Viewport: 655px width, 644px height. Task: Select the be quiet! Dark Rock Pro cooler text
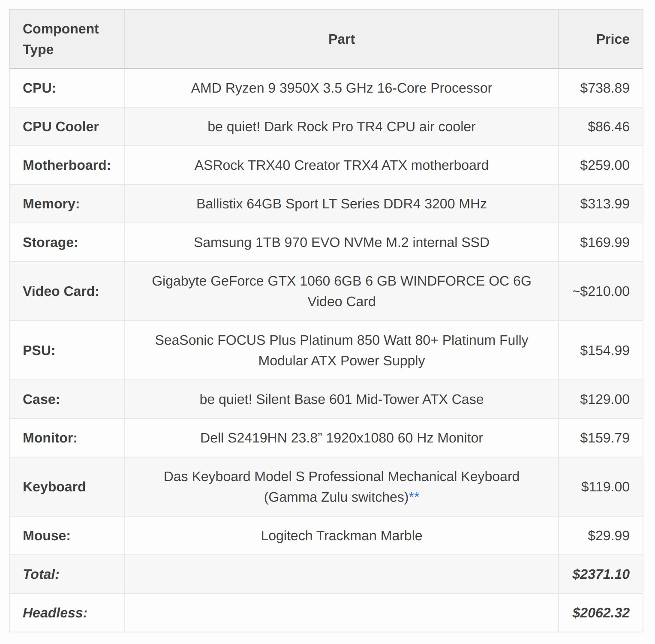click(x=342, y=126)
